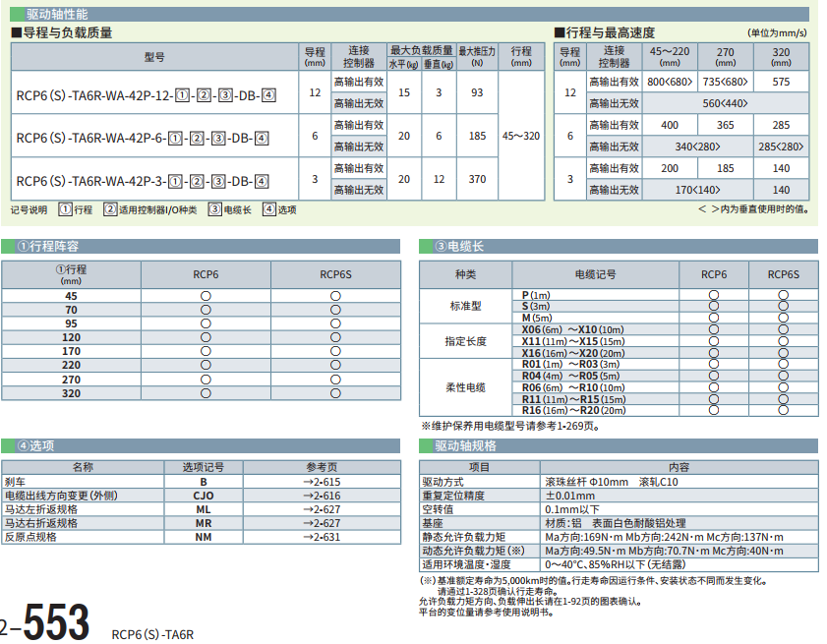
Task: Select stroke 70 in the stroke lineup table
Action: click(71, 310)
